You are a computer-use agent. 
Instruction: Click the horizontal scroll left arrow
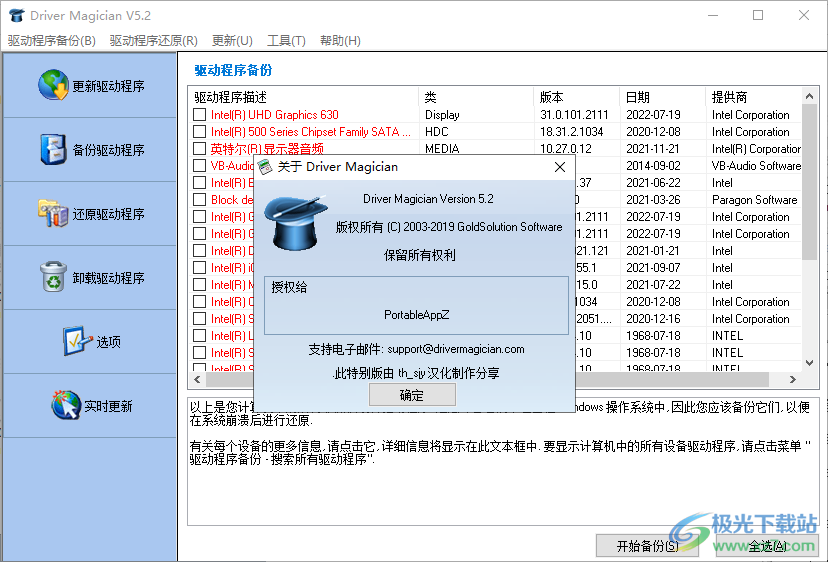(x=197, y=379)
